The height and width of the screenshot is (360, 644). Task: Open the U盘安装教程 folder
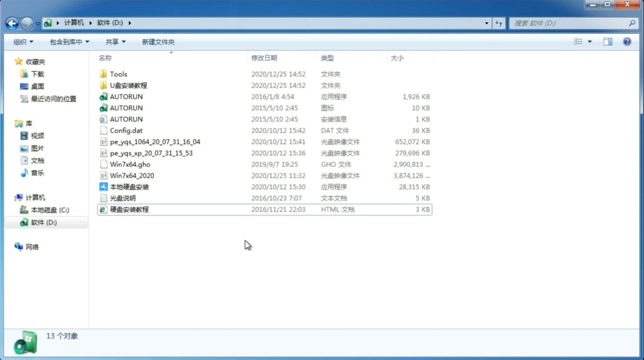128,85
